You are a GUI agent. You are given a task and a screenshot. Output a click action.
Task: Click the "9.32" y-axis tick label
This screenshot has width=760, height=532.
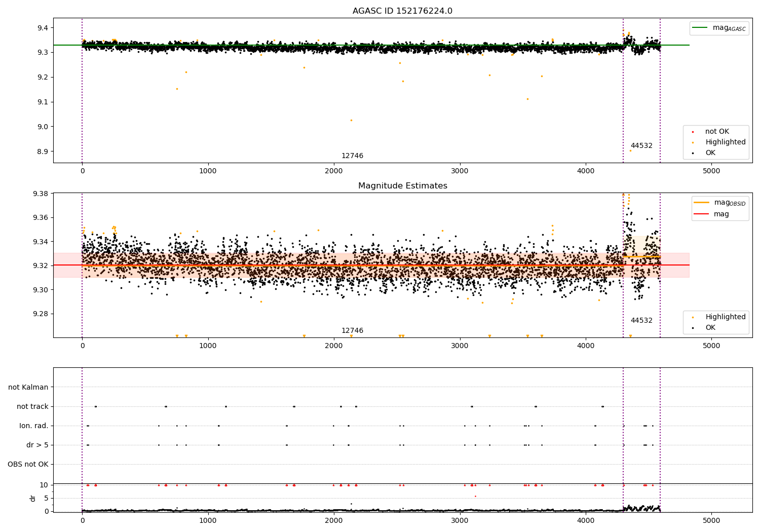point(41,265)
